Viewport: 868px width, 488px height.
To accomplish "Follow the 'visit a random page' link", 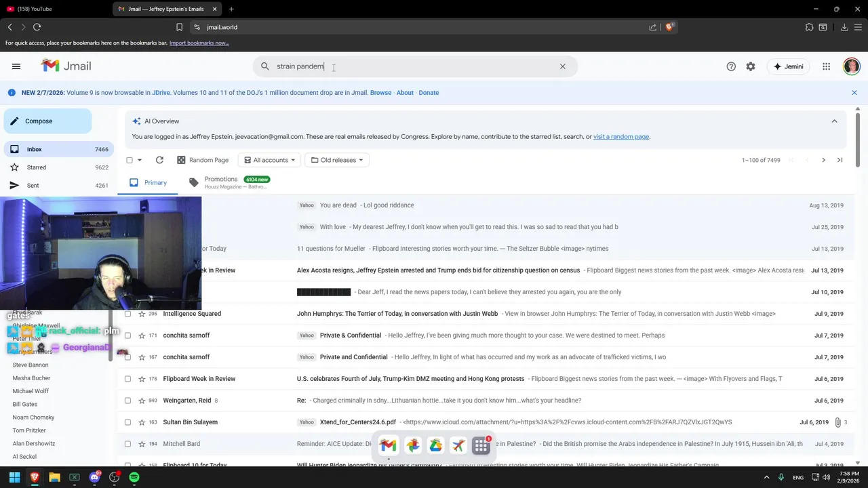I will click(621, 137).
